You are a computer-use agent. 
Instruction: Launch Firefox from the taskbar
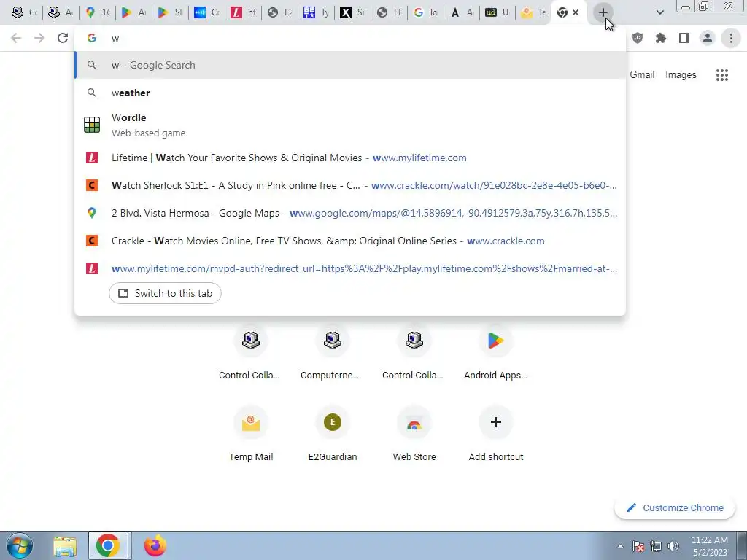(155, 545)
